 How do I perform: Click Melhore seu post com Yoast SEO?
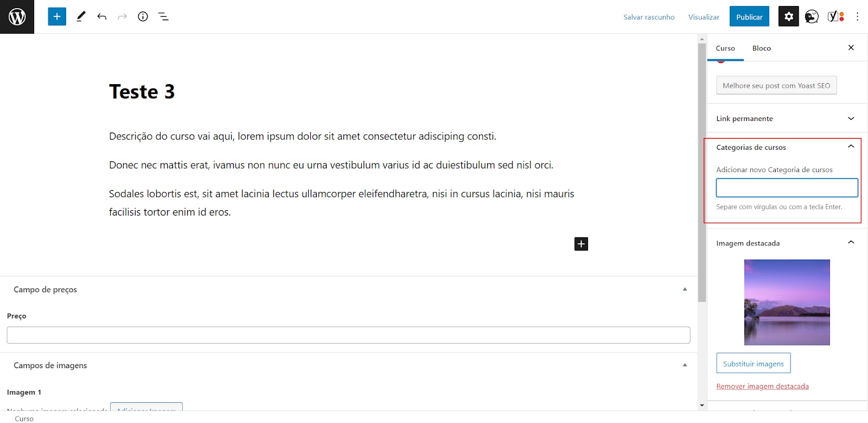click(x=776, y=85)
